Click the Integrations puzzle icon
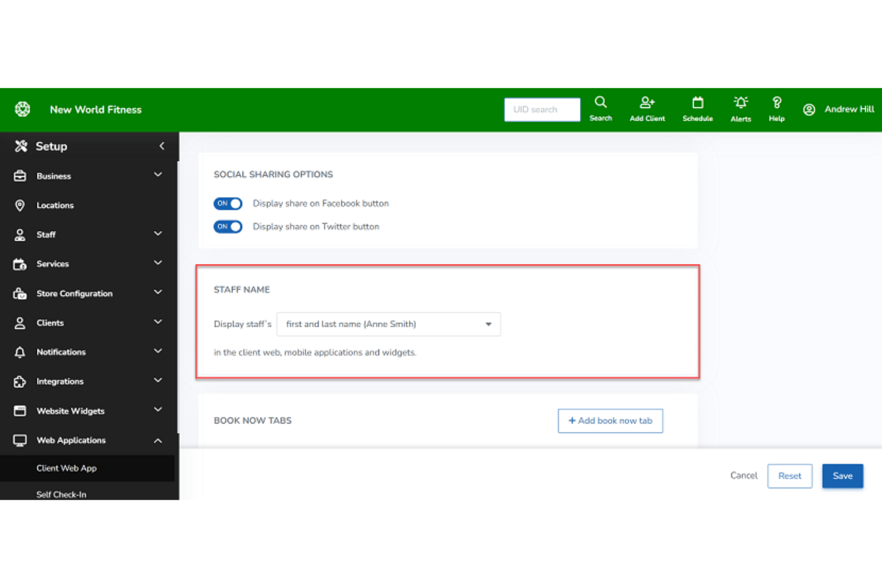This screenshot has width=882, height=588. coord(20,381)
